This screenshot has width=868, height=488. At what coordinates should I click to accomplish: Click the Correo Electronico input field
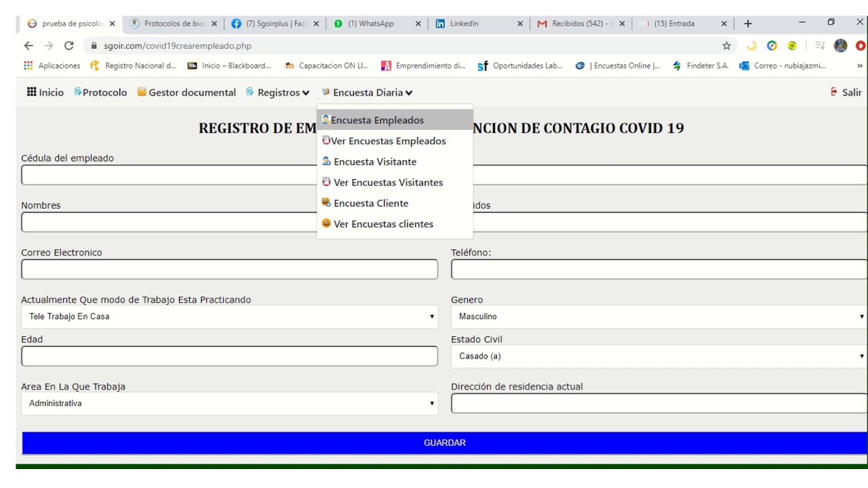coord(230,269)
